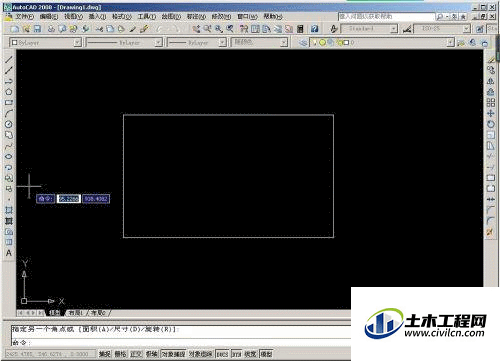Select the Arc tool

click(x=9, y=113)
